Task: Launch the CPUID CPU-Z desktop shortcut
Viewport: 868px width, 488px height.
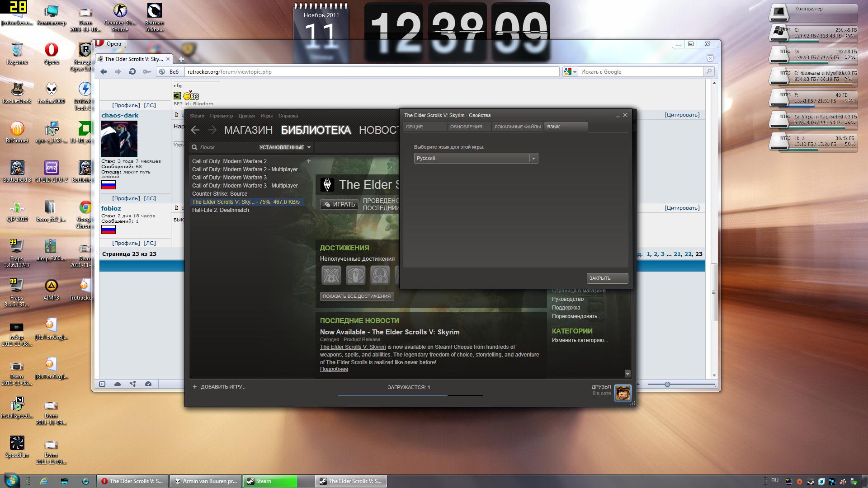Action: point(52,171)
